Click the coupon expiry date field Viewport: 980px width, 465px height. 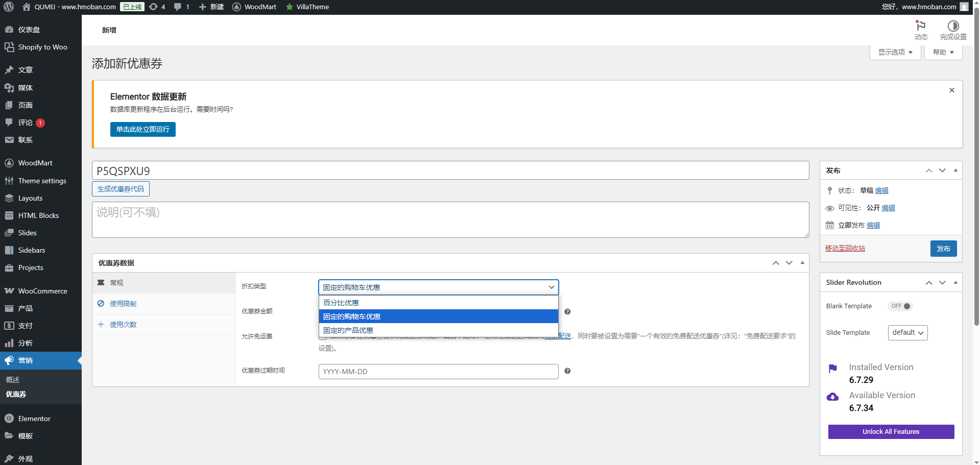pyautogui.click(x=438, y=372)
